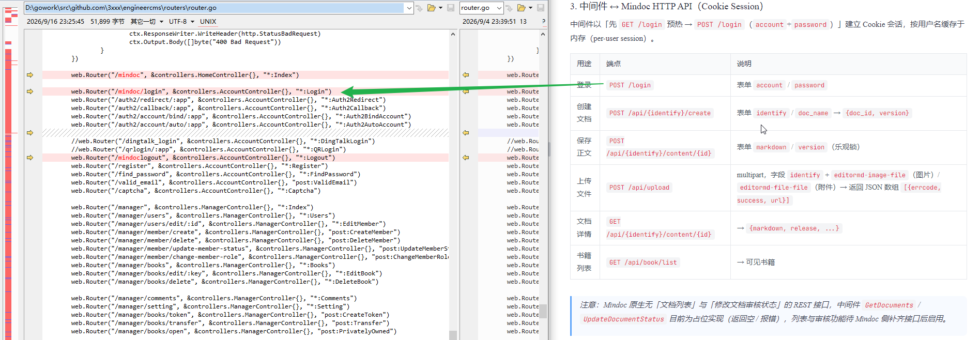Click the left pane scroll up arrow
Viewport: 980px width, 340px height.
453,34
